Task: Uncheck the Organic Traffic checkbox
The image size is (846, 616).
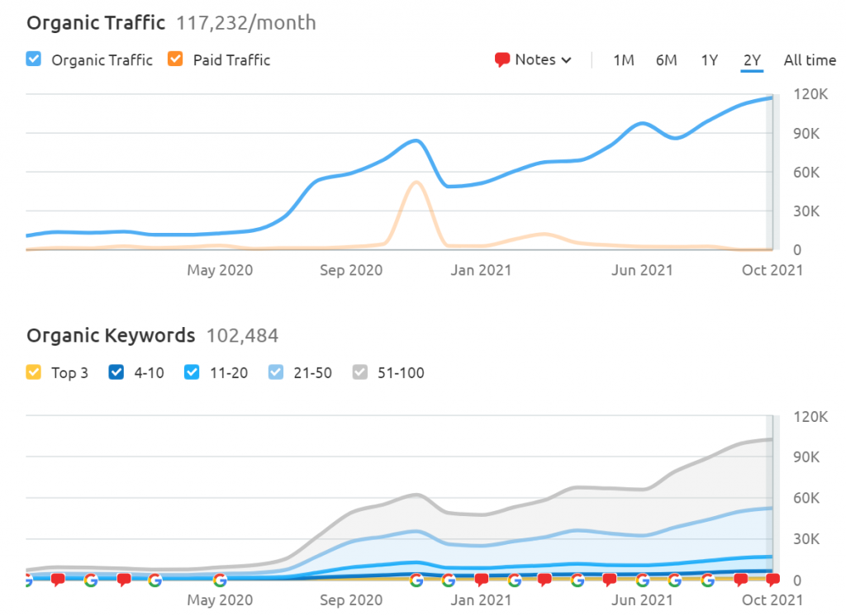Action: pos(34,59)
